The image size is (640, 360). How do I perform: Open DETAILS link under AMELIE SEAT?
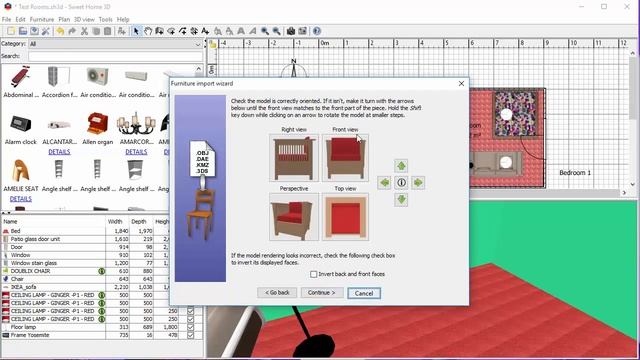[x=20, y=199]
